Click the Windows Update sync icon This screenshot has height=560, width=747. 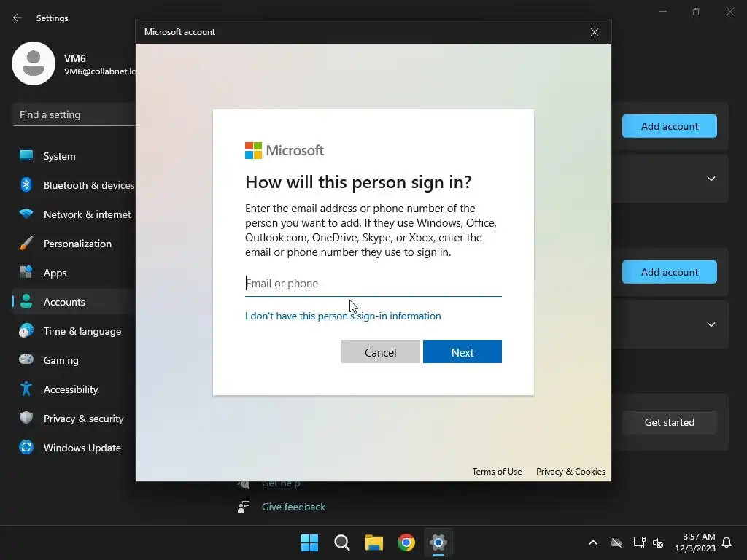[26, 447]
